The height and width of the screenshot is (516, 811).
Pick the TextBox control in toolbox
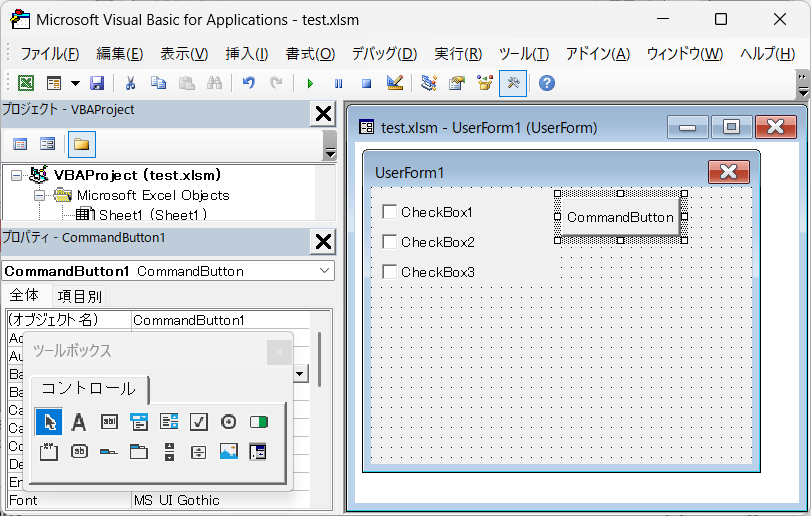(x=109, y=421)
